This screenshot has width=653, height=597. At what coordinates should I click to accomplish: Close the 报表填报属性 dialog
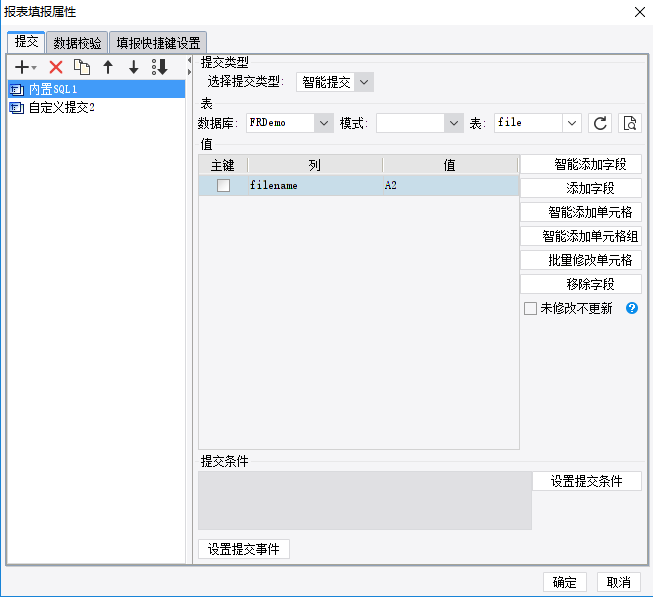pyautogui.click(x=640, y=12)
